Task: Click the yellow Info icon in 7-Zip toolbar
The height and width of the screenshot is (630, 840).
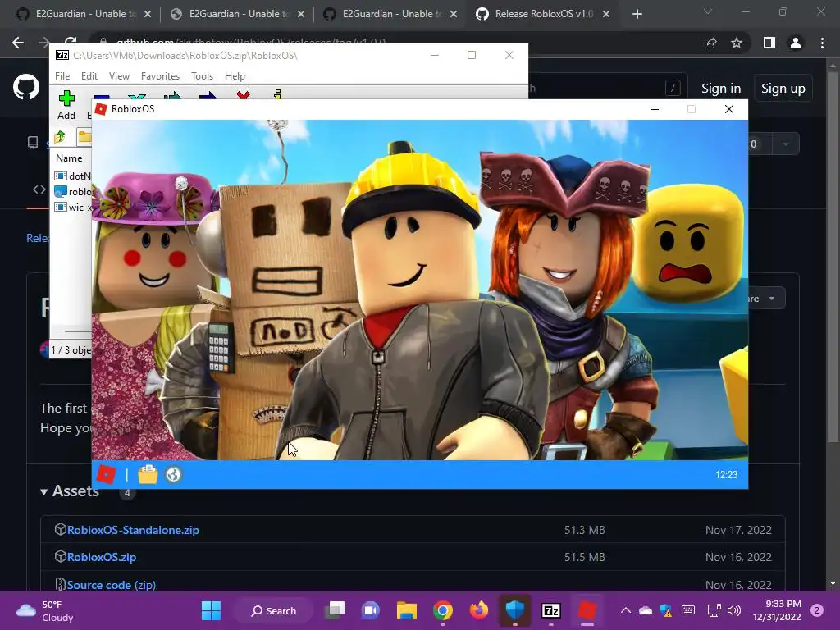Action: 277,95
